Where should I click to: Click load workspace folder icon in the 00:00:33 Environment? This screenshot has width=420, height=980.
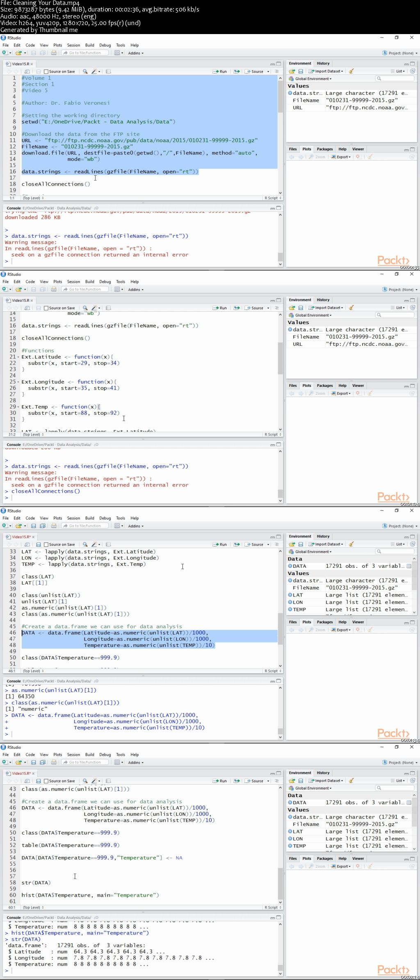292,71
